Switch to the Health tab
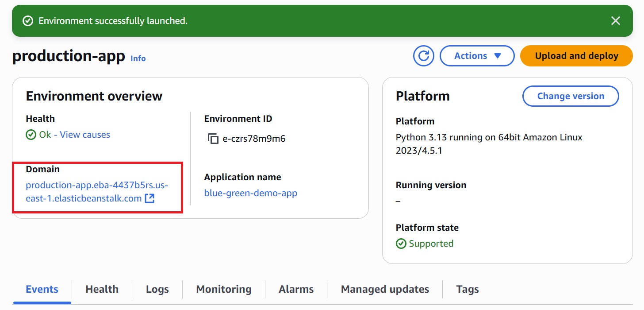This screenshot has height=310, width=644. pos(102,289)
